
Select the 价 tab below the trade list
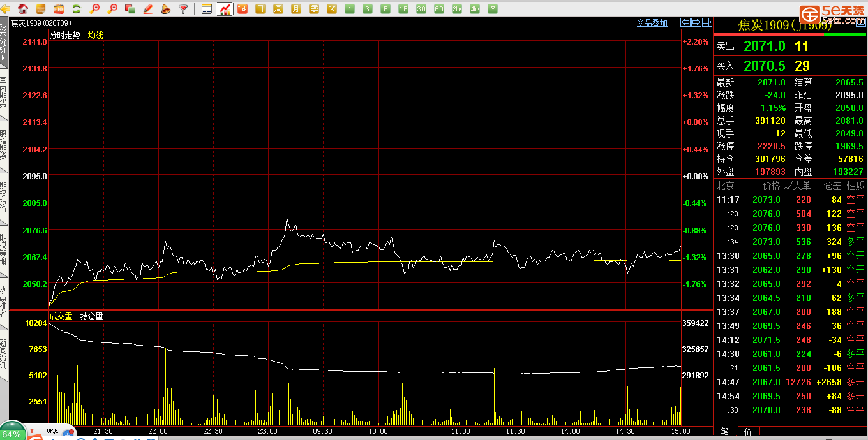click(x=748, y=432)
